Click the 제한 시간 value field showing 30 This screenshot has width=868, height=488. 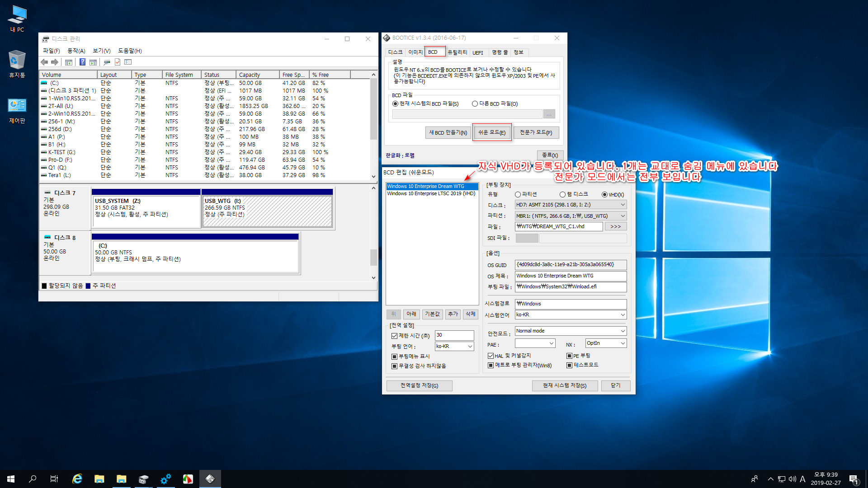click(x=454, y=335)
